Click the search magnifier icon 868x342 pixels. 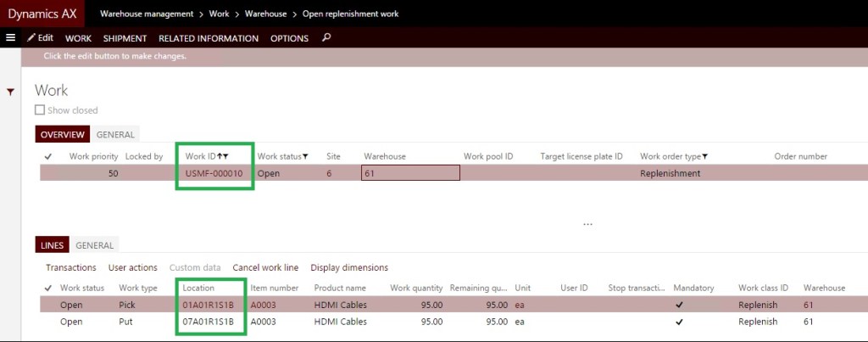[327, 38]
